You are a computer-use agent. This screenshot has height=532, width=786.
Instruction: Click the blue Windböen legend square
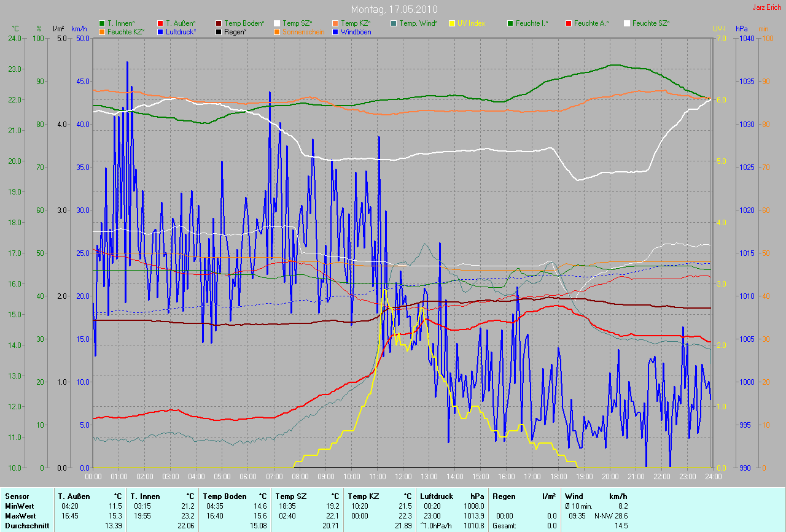(335, 31)
